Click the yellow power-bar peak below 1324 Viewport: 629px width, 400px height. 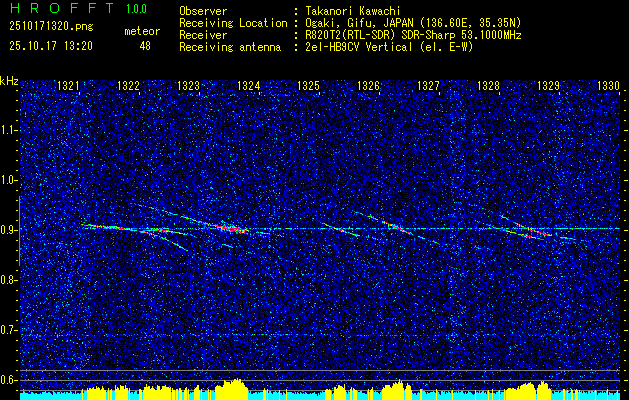coord(232,388)
